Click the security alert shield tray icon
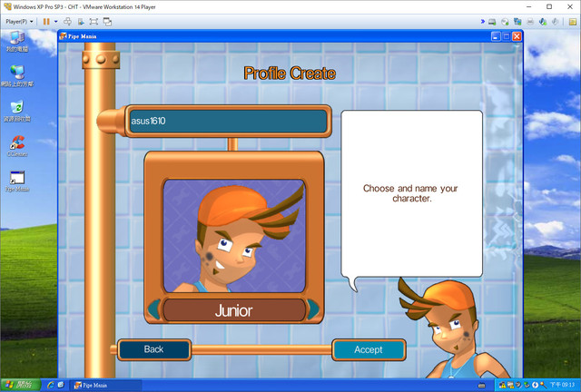 coord(502,385)
